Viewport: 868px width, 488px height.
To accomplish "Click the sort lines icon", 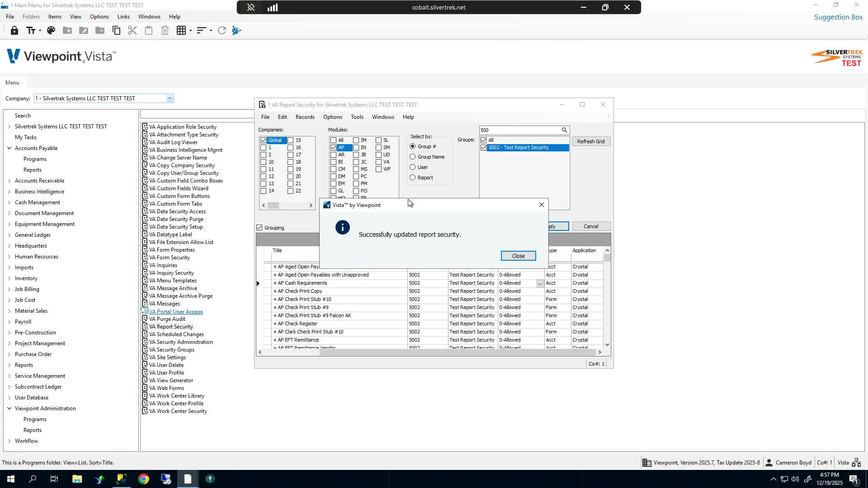I will [x=201, y=30].
